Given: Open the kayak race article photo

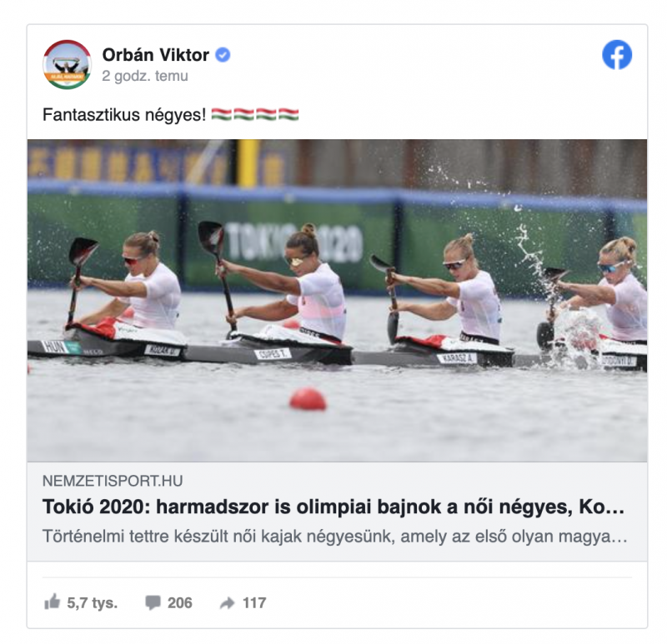Looking at the screenshot, I should [x=338, y=300].
